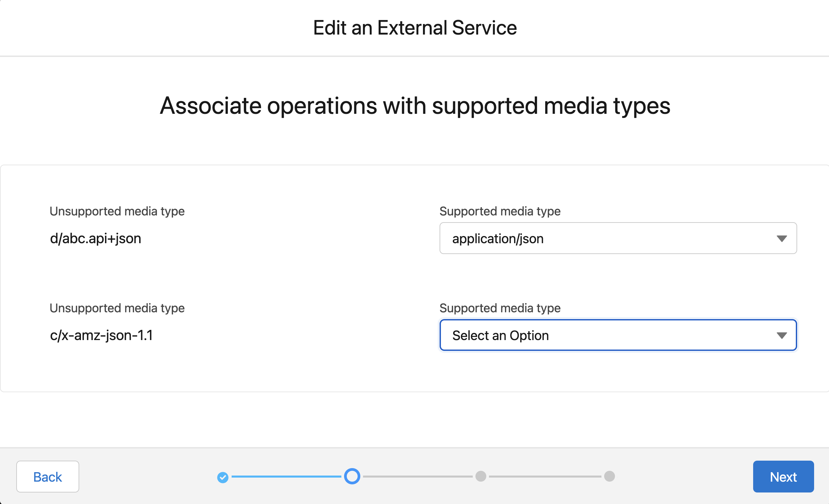The width and height of the screenshot is (829, 504).
Task: Click the Edit an External Service title
Action: click(x=415, y=28)
